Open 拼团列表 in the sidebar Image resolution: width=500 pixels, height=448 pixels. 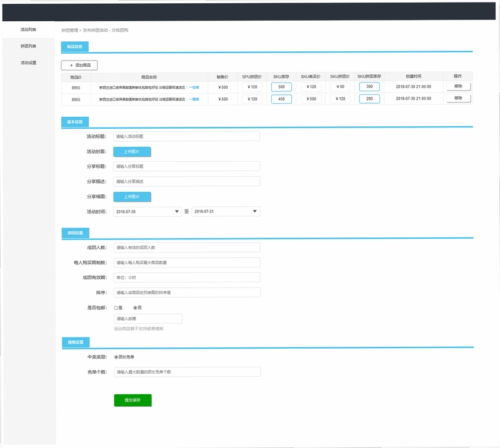28,46
